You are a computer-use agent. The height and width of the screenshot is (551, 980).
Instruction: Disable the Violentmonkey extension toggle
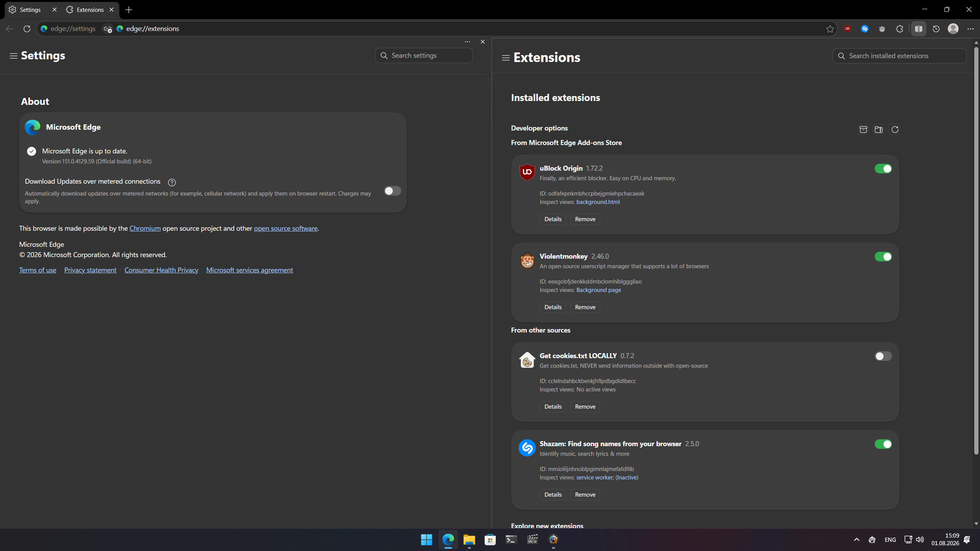point(883,257)
